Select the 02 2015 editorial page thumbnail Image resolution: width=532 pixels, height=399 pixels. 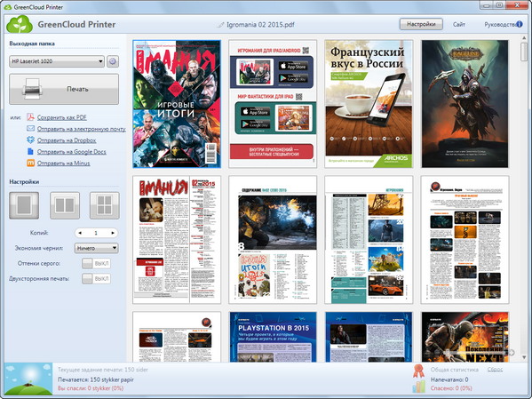(177, 240)
